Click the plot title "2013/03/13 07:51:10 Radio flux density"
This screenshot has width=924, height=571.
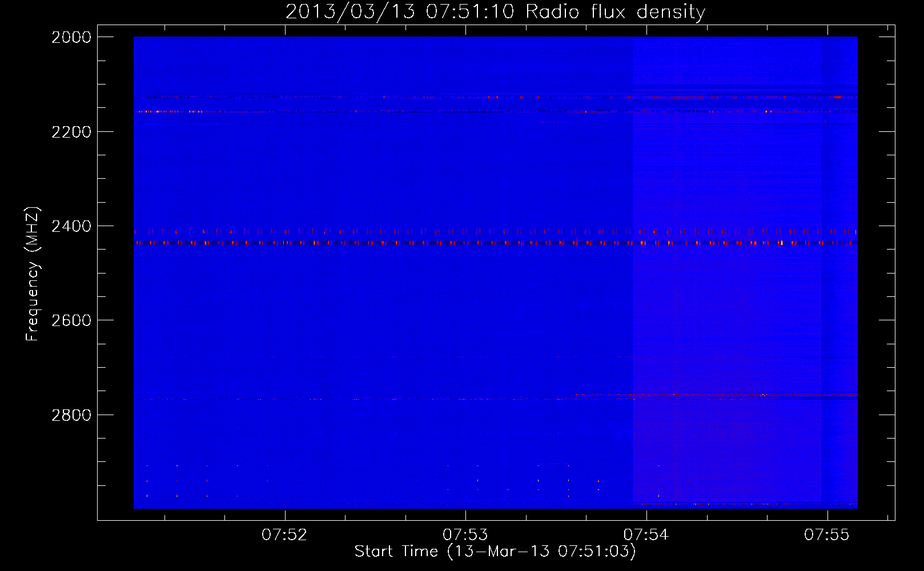495,11
